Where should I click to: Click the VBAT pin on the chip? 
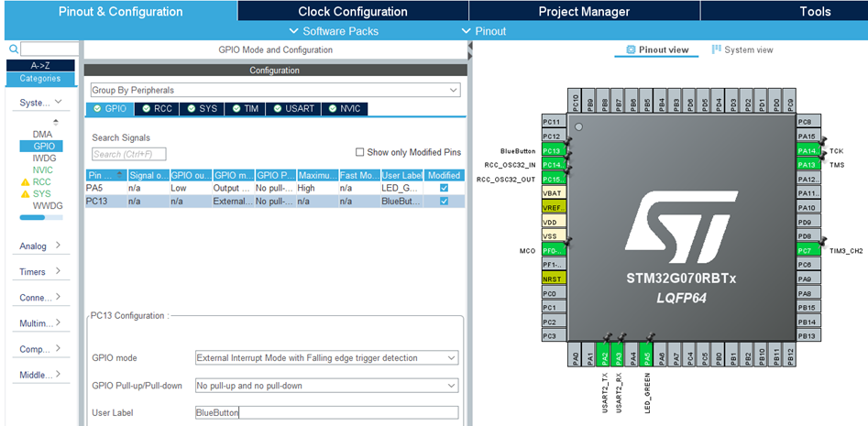click(554, 193)
